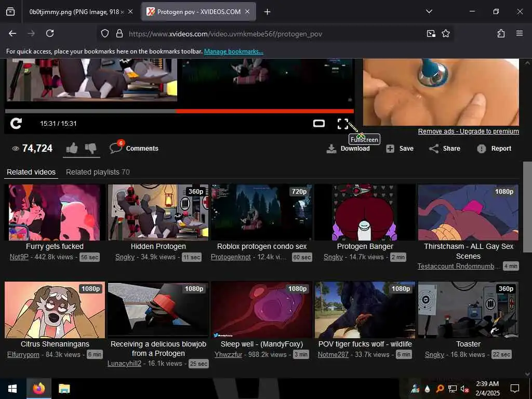The height and width of the screenshot is (399, 532).
Task: Save the video to a playlist
Action: 400,149
